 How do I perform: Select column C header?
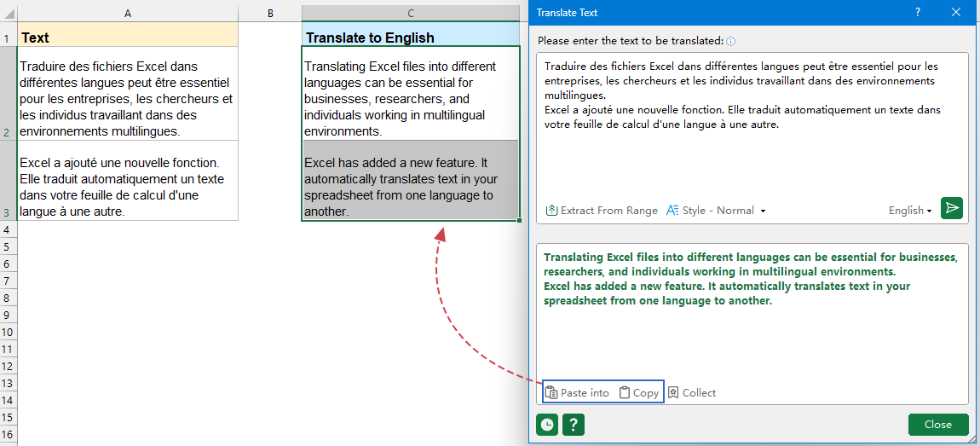tap(410, 13)
